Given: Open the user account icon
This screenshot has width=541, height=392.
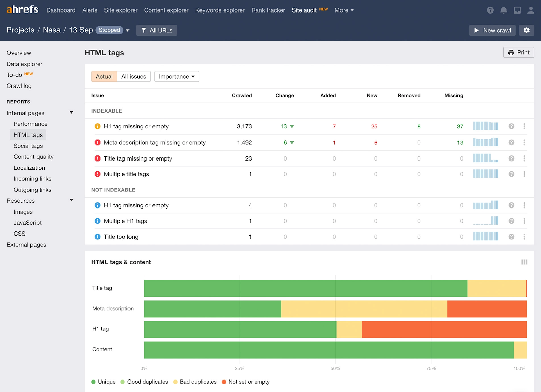Looking at the screenshot, I should [531, 10].
